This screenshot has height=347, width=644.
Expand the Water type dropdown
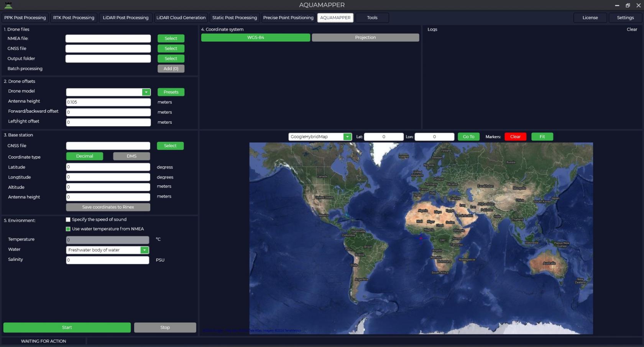[x=145, y=250]
